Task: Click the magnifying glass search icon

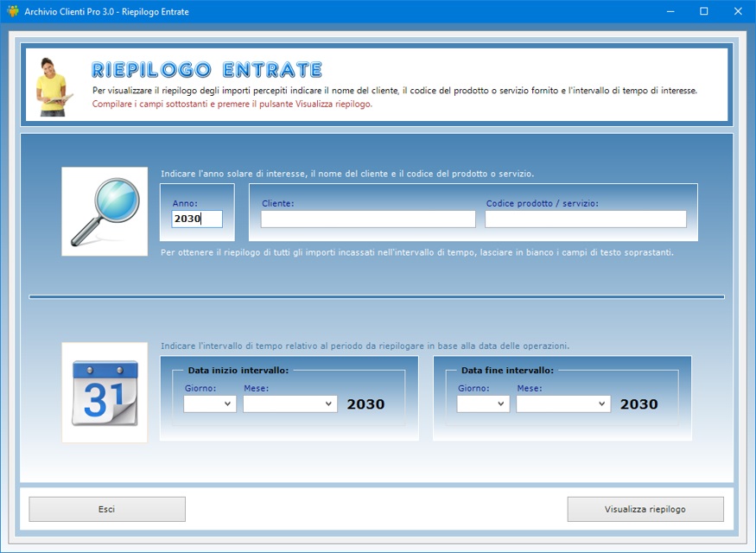Action: coord(105,212)
